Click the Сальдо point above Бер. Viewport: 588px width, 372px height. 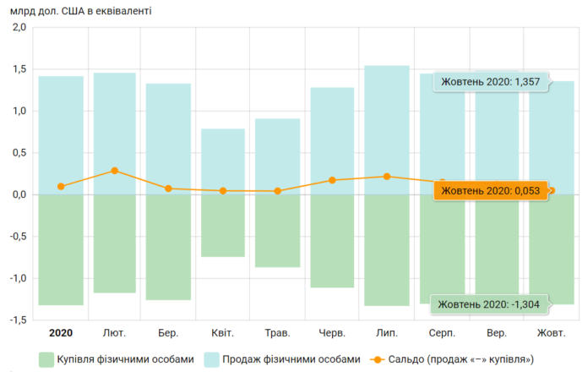[x=169, y=189]
